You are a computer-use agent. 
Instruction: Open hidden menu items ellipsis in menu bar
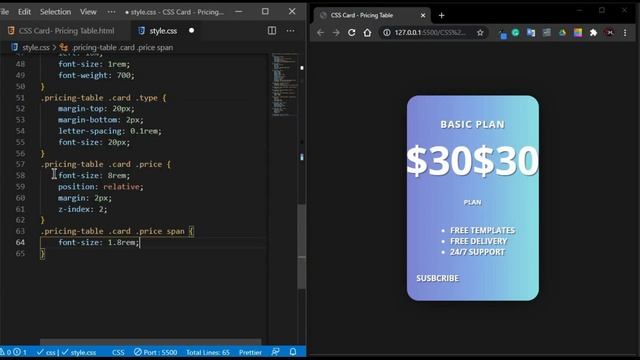[111, 12]
